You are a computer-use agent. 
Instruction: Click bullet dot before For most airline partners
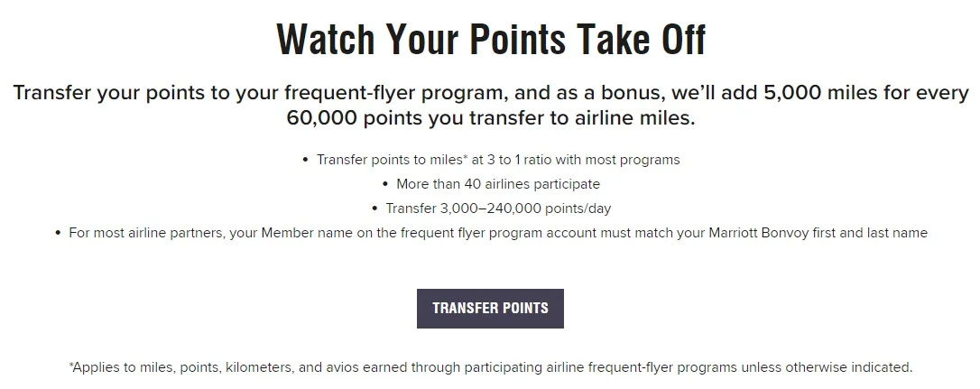(x=58, y=233)
